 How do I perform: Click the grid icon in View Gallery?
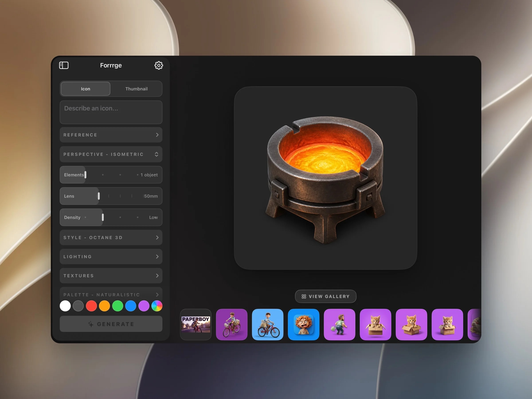point(304,296)
